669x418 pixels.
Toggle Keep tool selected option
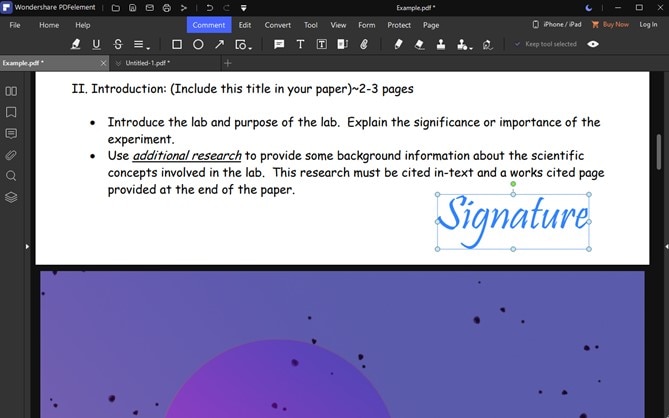(545, 44)
